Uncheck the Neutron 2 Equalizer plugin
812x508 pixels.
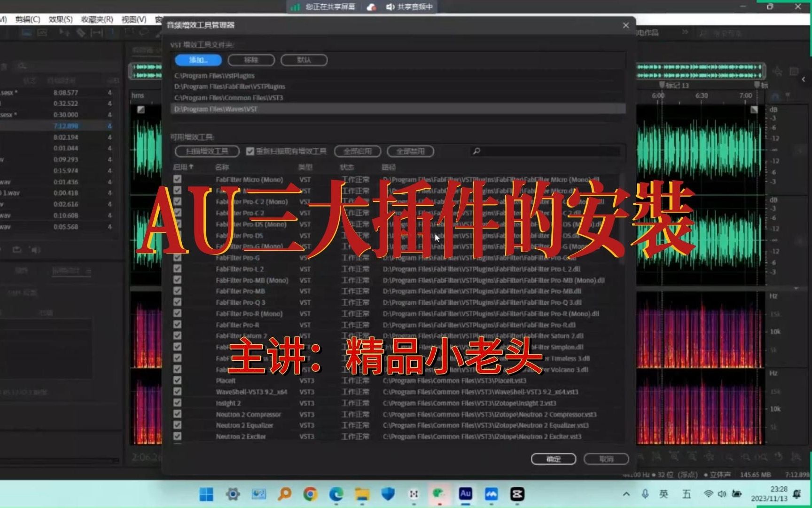click(x=177, y=425)
